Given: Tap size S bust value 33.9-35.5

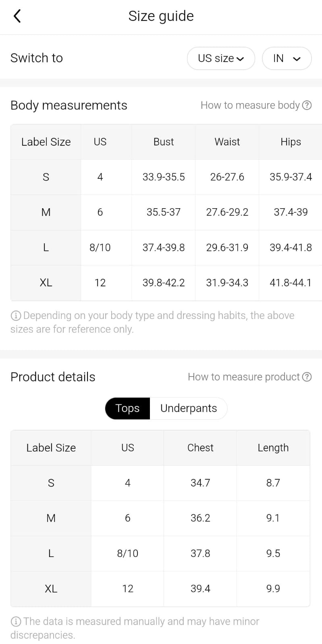Looking at the screenshot, I should 164,177.
